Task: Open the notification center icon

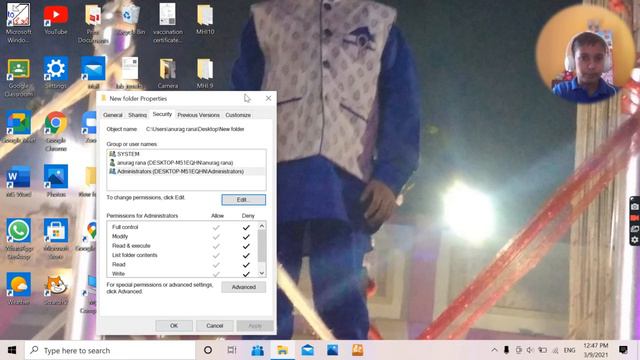Action: pos(623,350)
